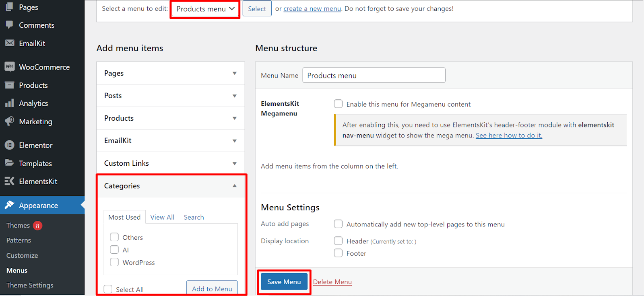644x296 pixels.
Task: Expand the EmailKit accordion arrow
Action: pyautogui.click(x=234, y=141)
